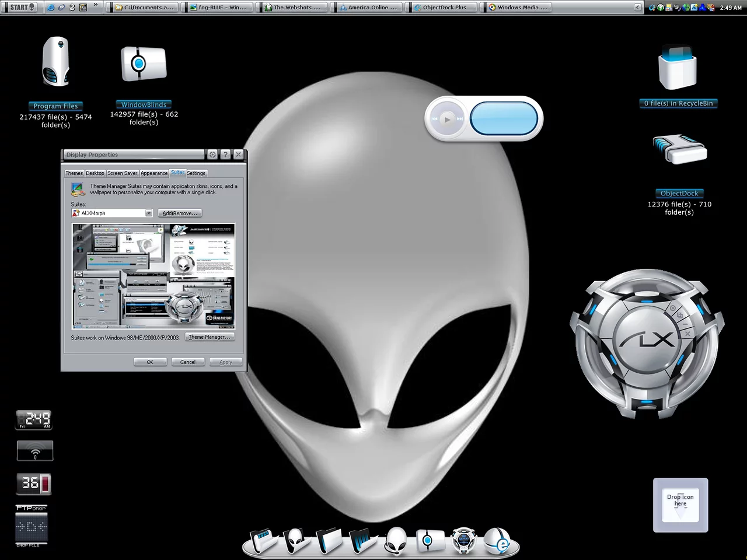Click the Wi-Fi signal widget
Viewport: 747px width, 560px height.
(35, 451)
